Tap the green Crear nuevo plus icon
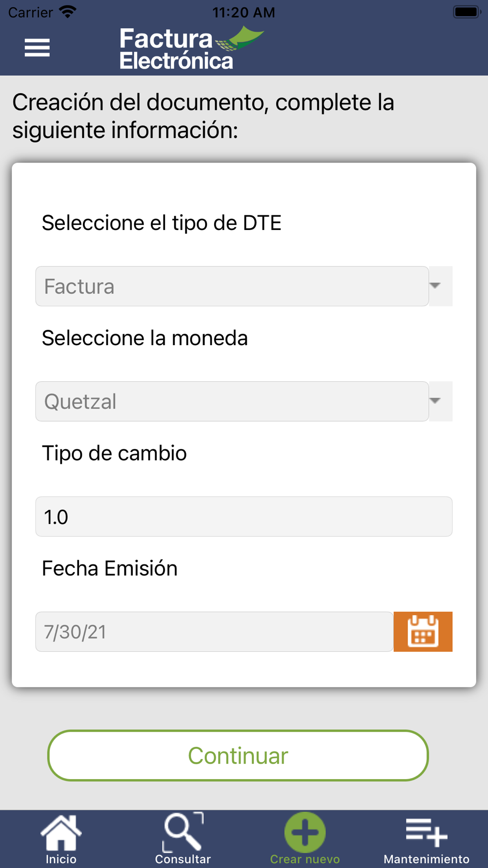 pyautogui.click(x=305, y=832)
